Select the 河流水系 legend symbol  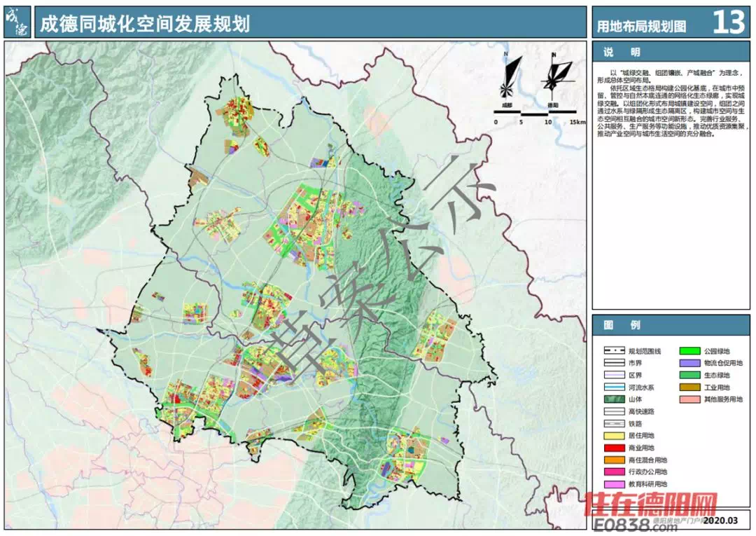tap(615, 387)
